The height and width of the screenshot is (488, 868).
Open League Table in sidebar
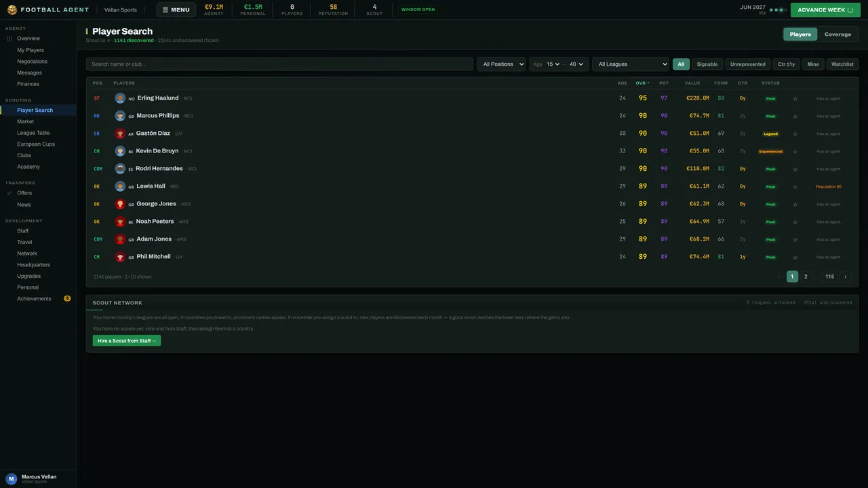(33, 133)
